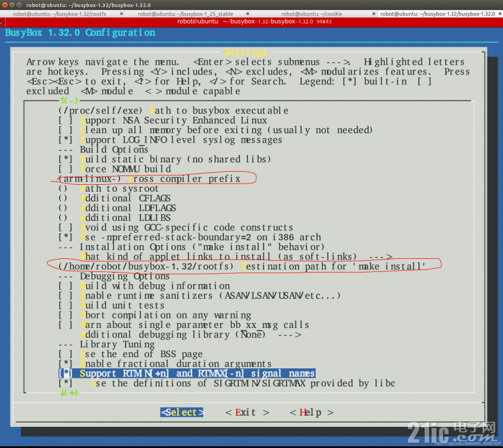Click the Settings dialog title
503x448 pixels.
click(x=246, y=52)
